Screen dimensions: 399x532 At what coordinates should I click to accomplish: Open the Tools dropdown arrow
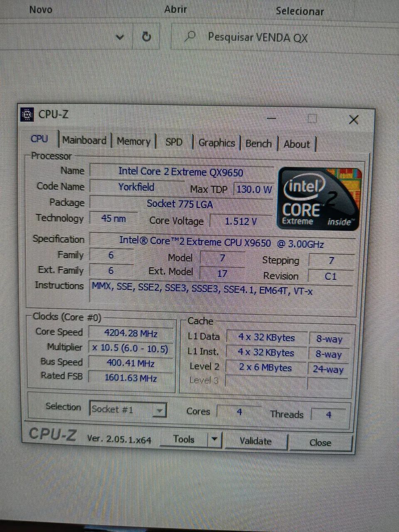(x=214, y=438)
